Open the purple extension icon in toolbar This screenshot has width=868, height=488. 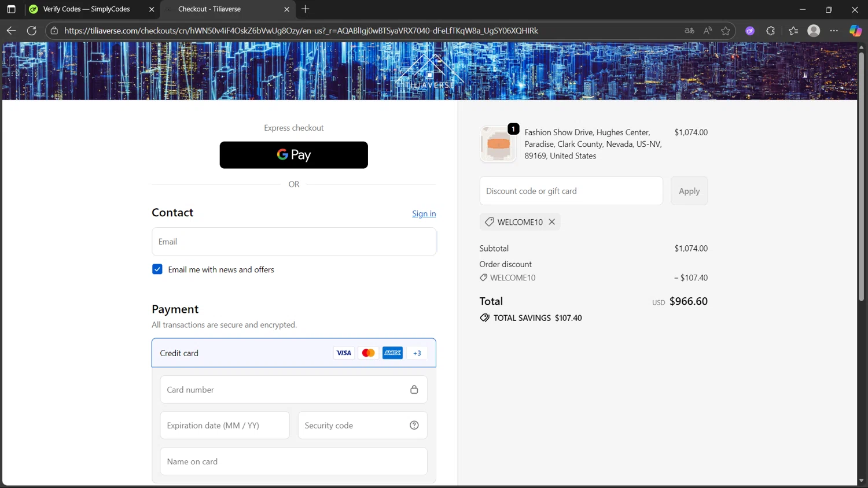coord(750,31)
